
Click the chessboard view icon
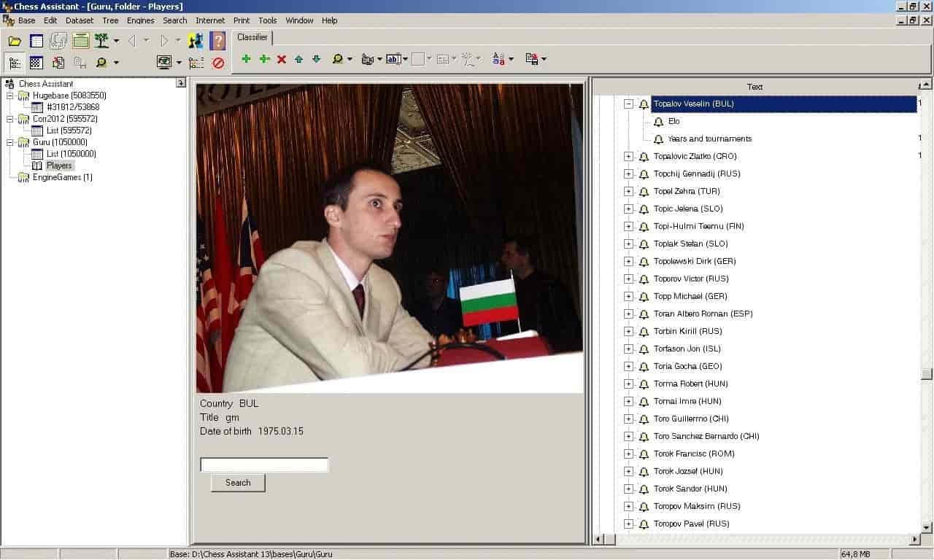pyautogui.click(x=36, y=63)
